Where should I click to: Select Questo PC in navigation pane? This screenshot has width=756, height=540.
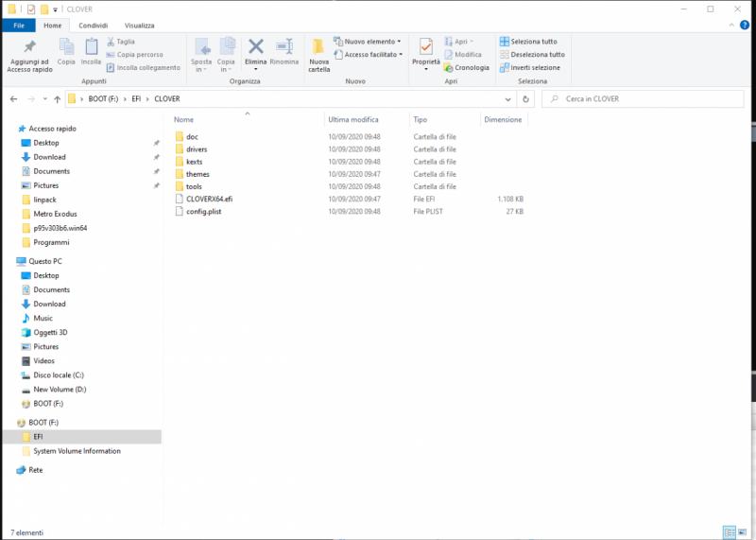point(44,262)
